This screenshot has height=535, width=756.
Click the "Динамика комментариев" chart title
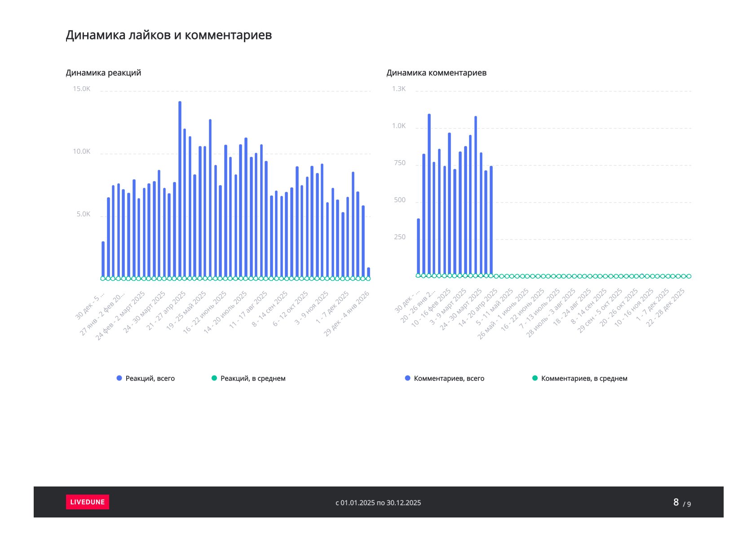click(x=436, y=73)
